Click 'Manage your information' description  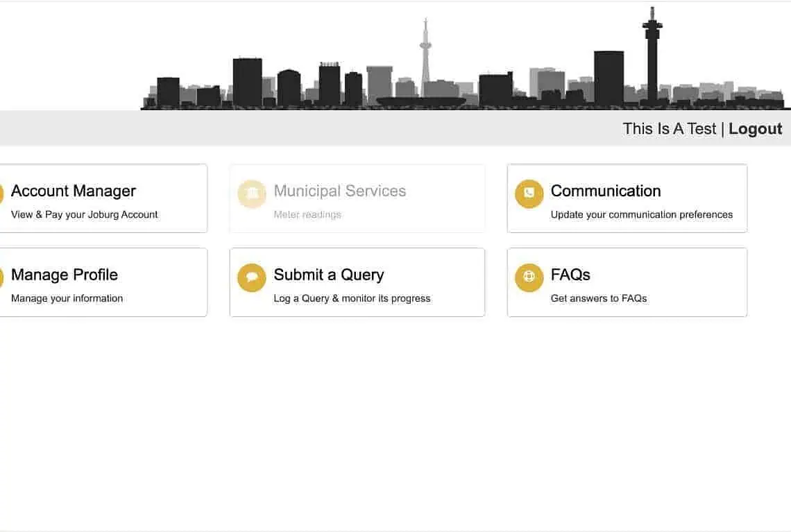[67, 298]
